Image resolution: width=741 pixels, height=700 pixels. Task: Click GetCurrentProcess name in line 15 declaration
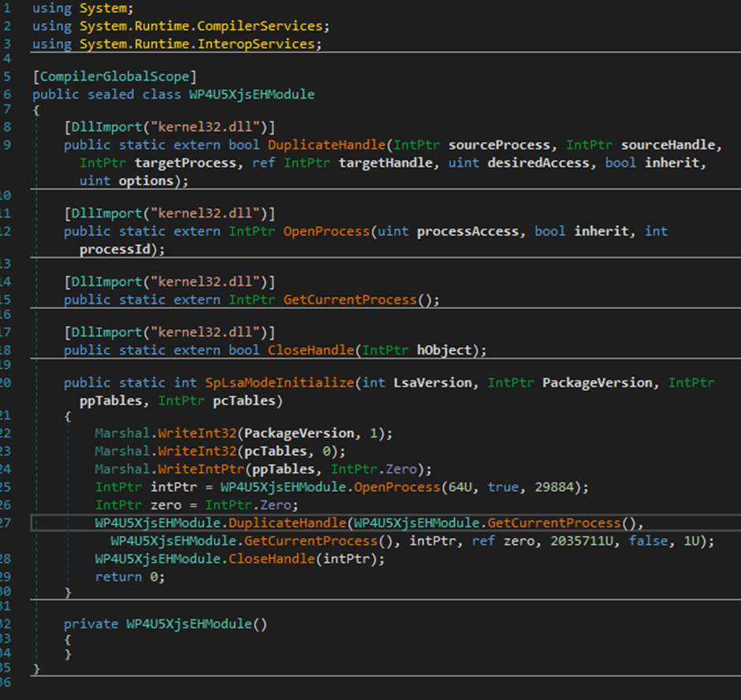[350, 300]
